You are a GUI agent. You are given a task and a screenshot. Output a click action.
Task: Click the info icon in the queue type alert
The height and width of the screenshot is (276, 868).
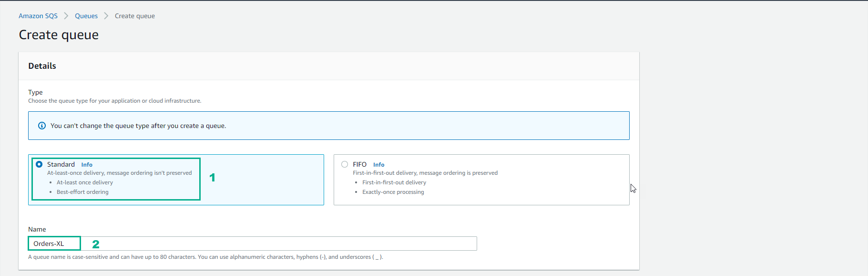click(42, 126)
